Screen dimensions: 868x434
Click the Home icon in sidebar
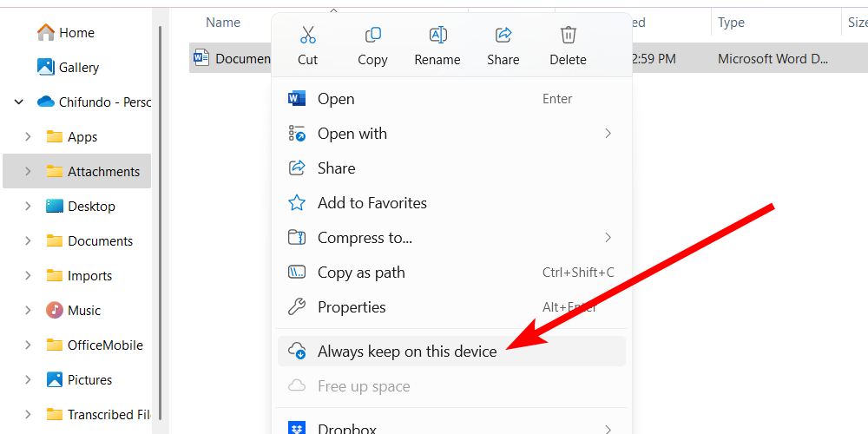coord(46,32)
